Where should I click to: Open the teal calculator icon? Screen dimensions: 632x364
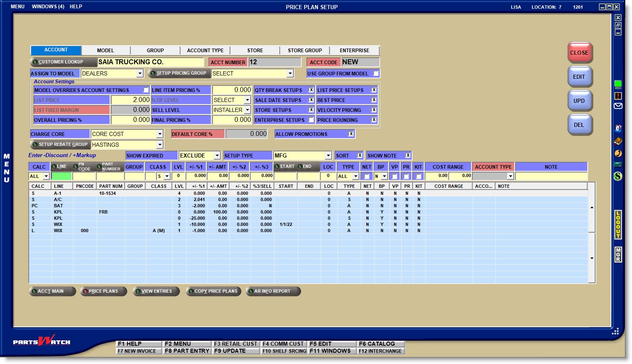[618, 165]
